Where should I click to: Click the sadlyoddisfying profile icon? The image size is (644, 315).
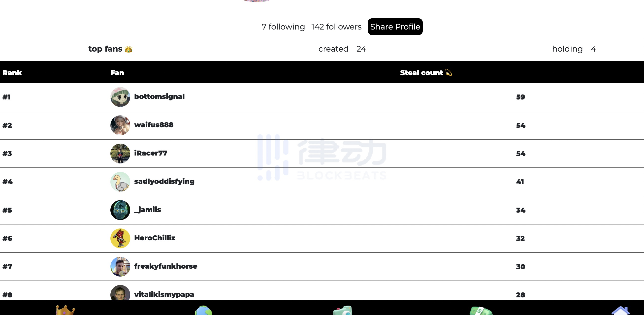coord(120,182)
